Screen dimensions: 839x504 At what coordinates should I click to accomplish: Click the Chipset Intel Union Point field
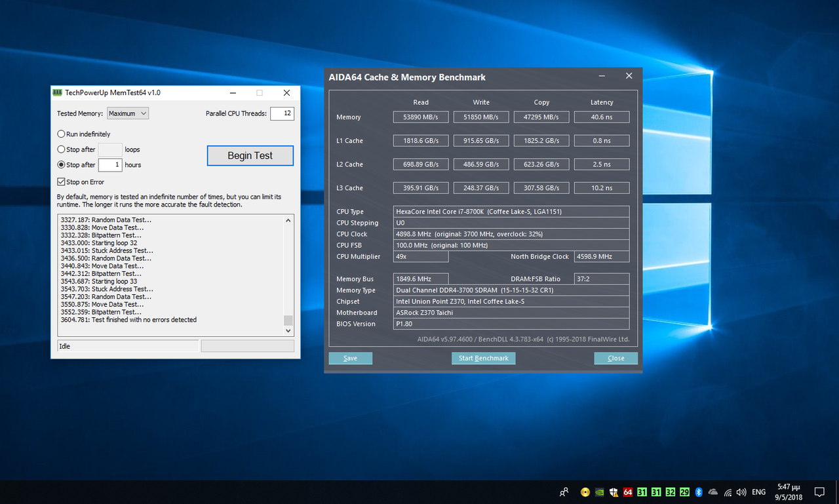tap(511, 301)
